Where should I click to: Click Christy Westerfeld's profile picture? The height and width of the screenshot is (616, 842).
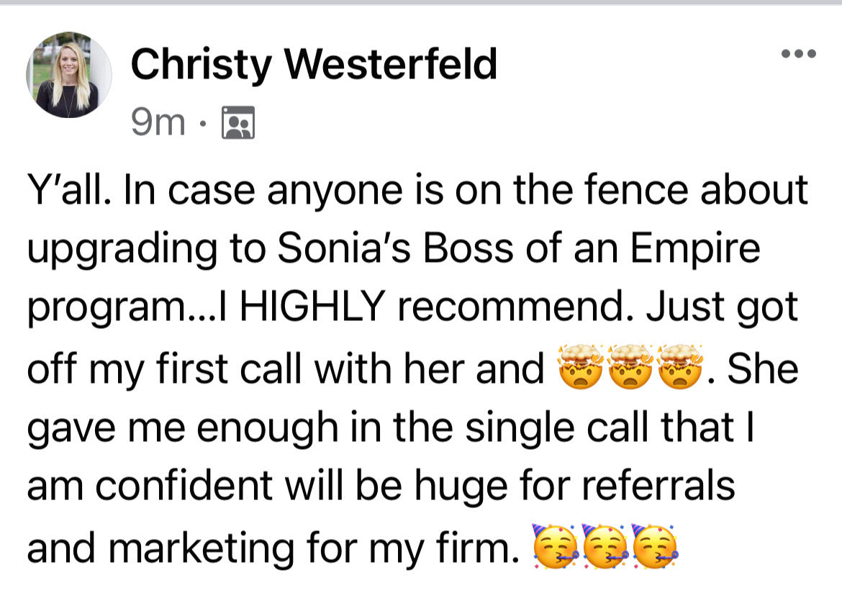68,75
